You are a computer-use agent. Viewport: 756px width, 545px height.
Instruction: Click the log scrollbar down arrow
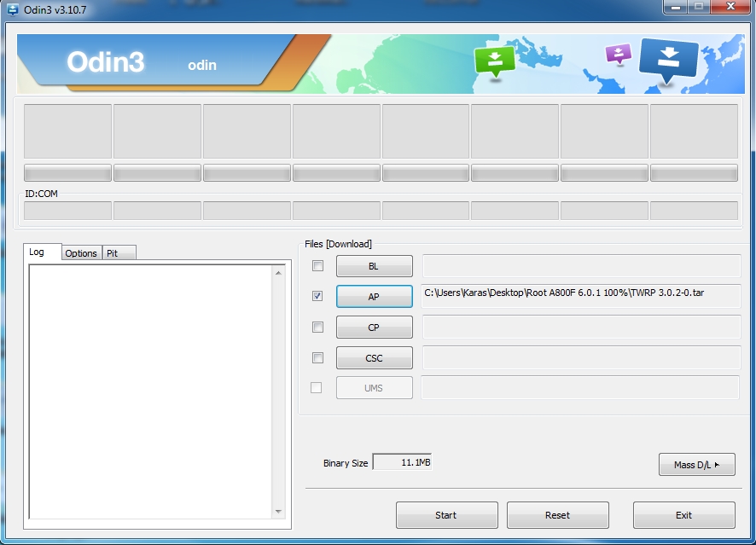(278, 512)
